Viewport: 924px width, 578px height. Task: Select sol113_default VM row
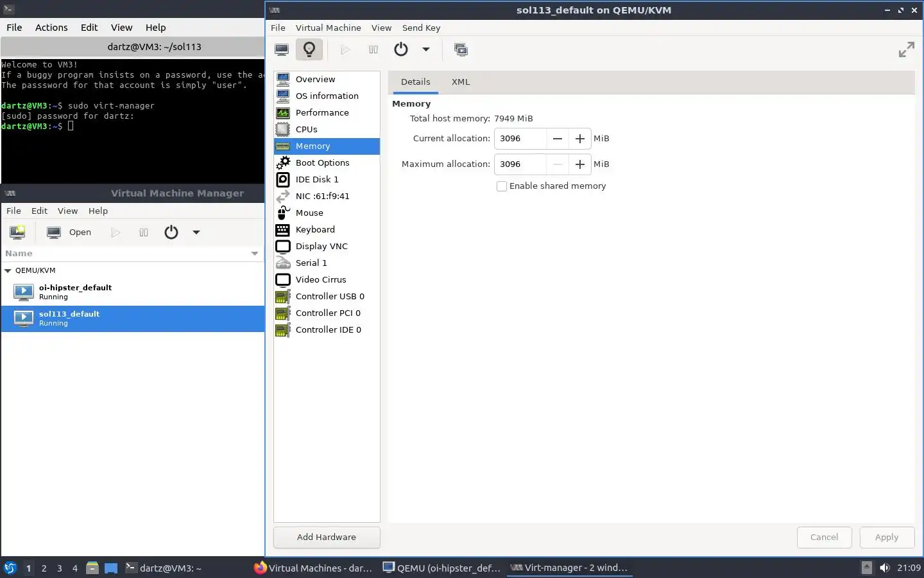[x=133, y=319]
